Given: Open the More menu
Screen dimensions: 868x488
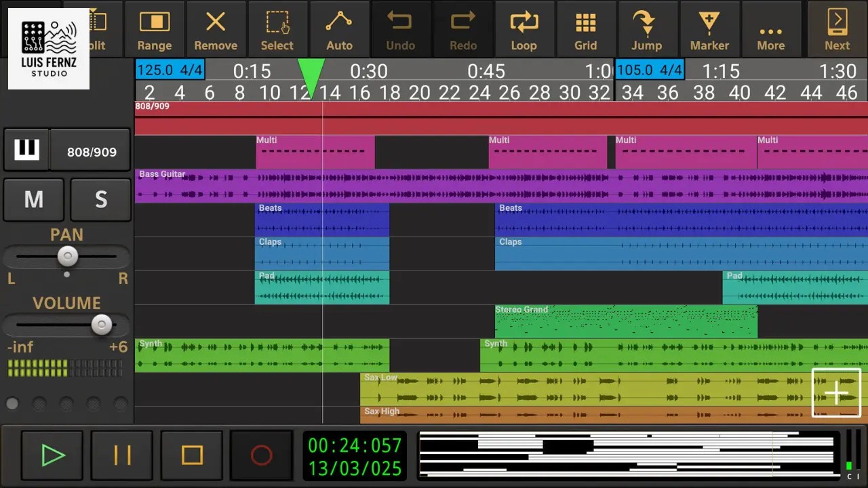Looking at the screenshot, I should click(771, 29).
